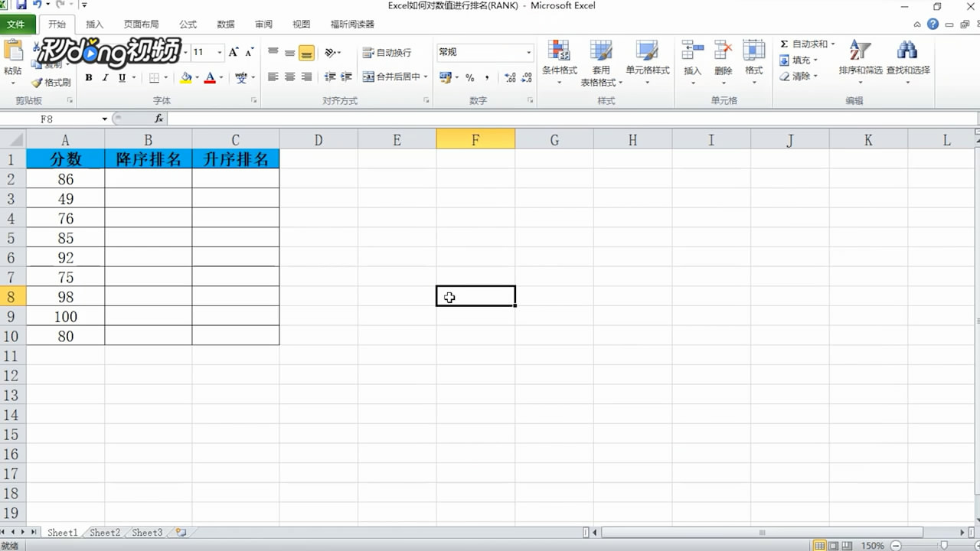This screenshot has width=980, height=551.
Task: Apply the red font color A
Action: pos(210,77)
